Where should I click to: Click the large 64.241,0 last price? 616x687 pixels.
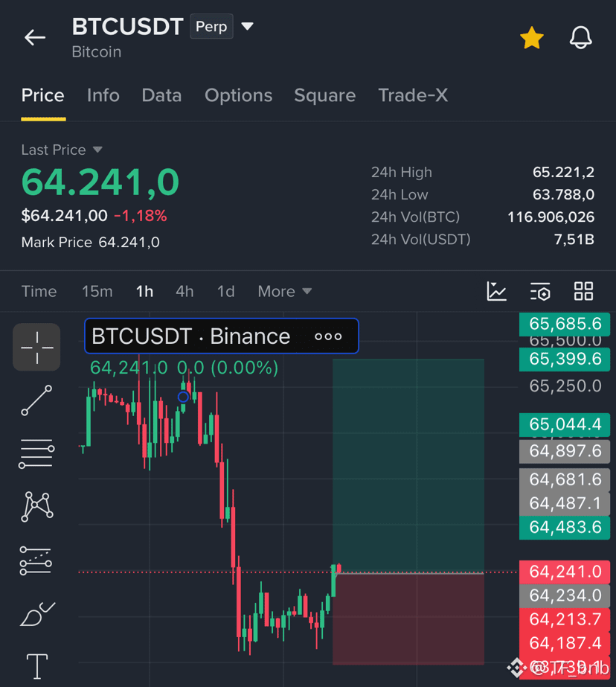point(100,182)
